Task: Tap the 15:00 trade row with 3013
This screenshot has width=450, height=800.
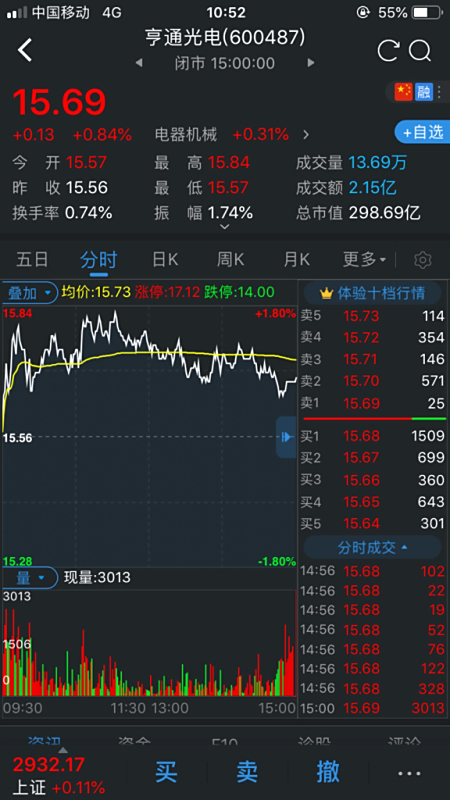Action: [372, 708]
